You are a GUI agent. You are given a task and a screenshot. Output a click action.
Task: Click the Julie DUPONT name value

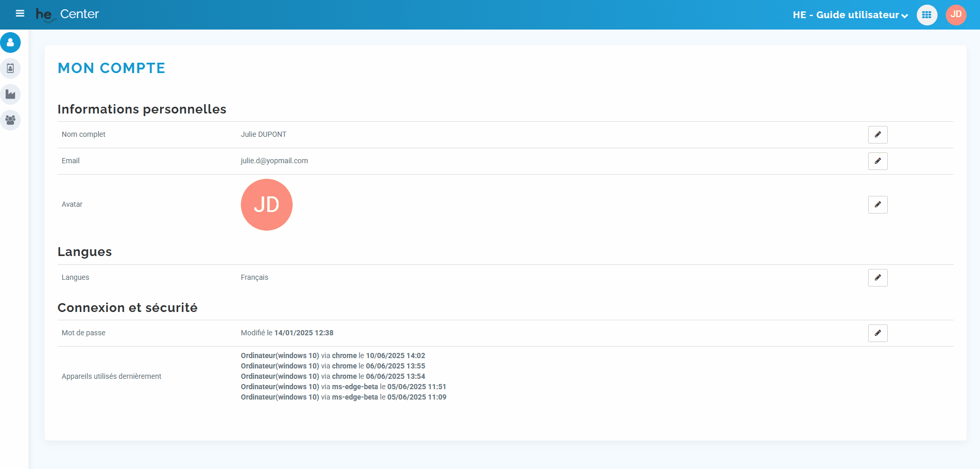click(263, 135)
